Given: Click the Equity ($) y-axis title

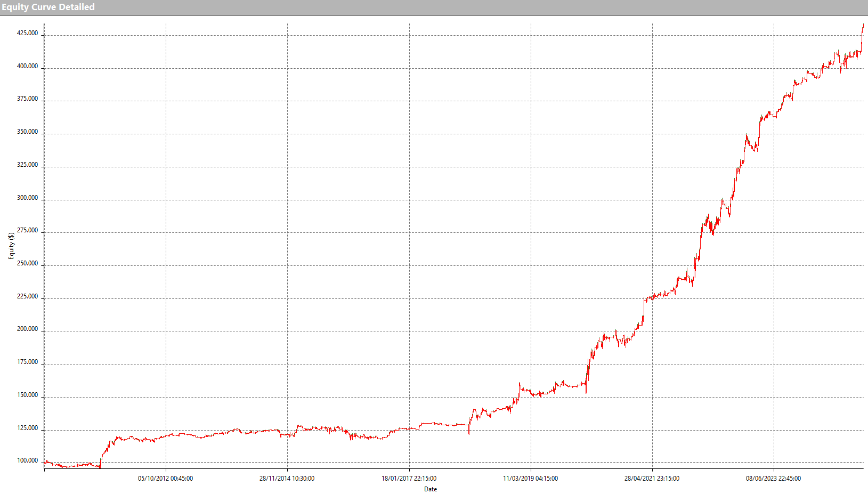Looking at the screenshot, I should click(x=11, y=246).
